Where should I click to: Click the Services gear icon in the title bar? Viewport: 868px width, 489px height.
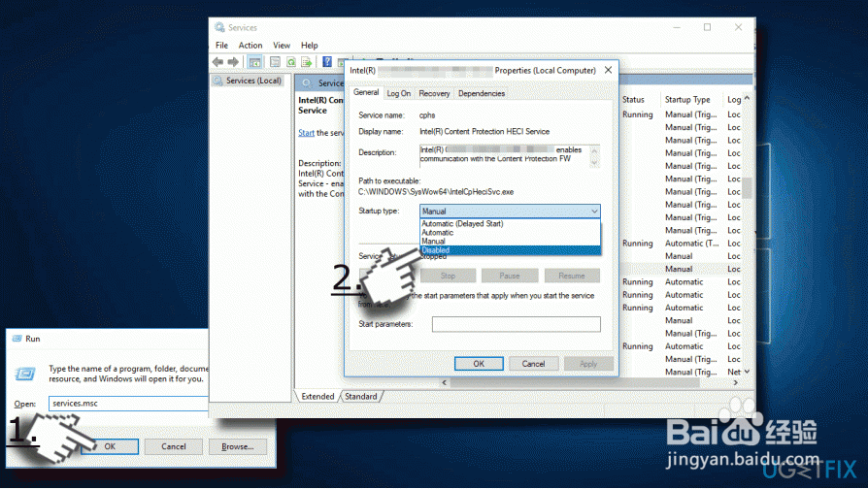(x=219, y=27)
